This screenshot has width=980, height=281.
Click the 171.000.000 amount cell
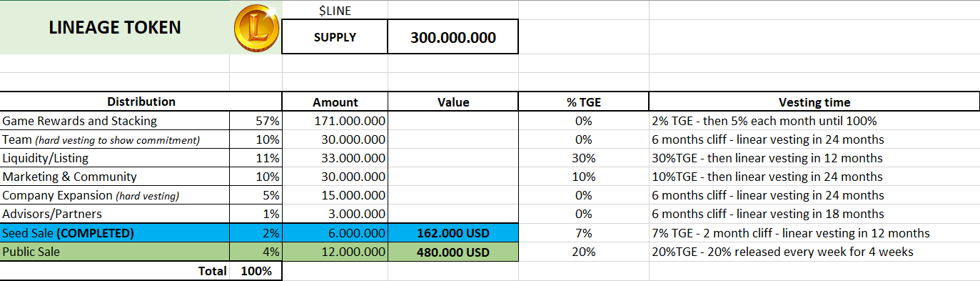click(335, 121)
